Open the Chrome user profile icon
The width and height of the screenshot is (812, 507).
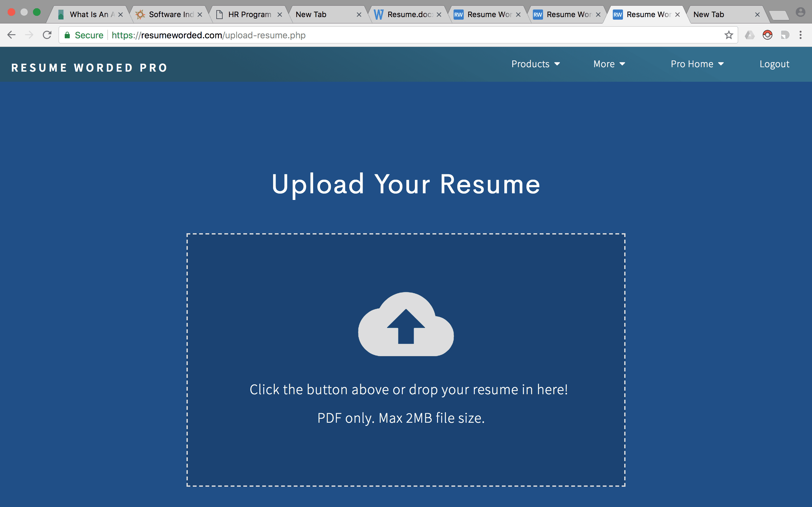click(x=800, y=12)
